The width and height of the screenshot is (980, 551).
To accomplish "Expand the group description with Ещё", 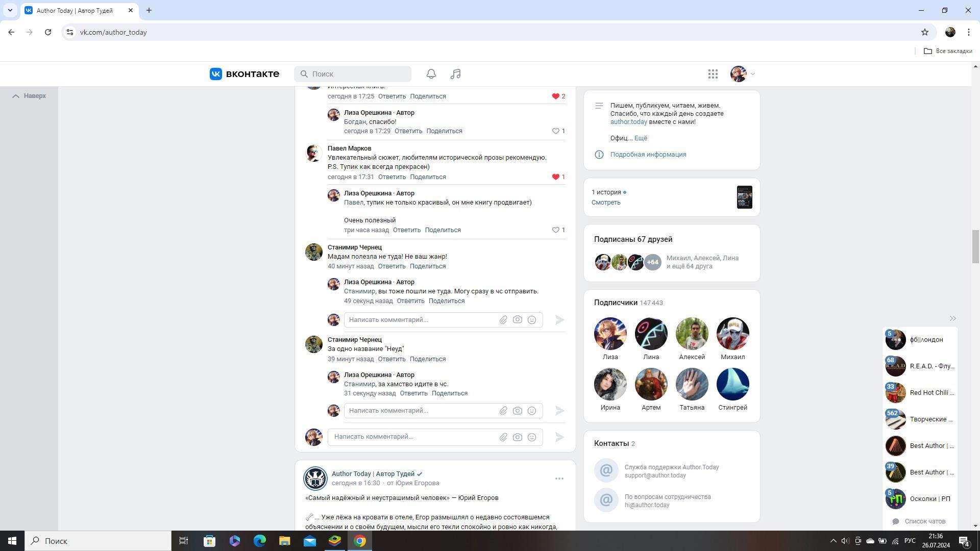I will (641, 138).
